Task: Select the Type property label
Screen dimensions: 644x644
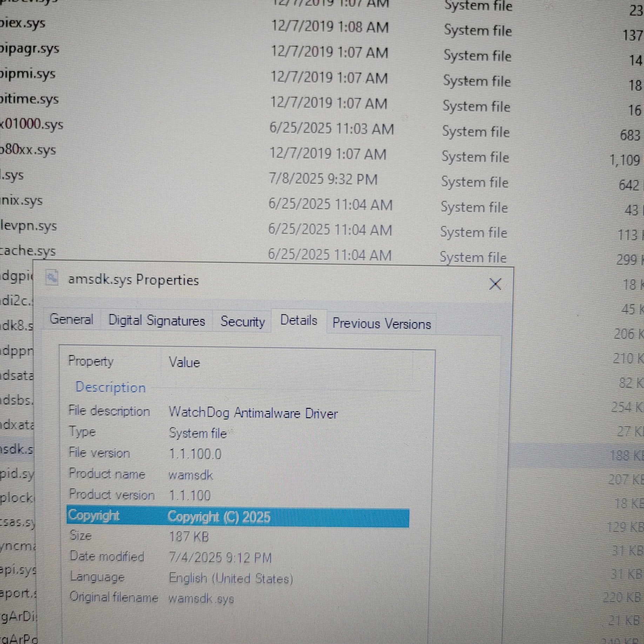Action: [x=82, y=431]
